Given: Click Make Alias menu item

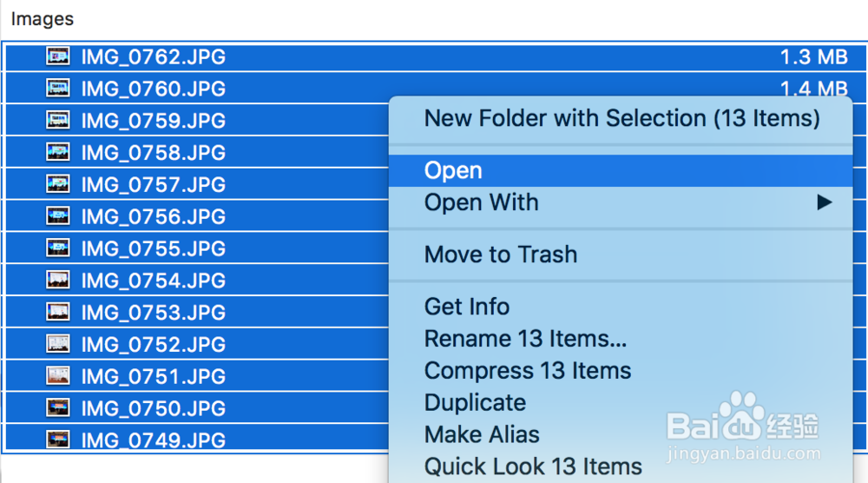Looking at the screenshot, I should click(482, 434).
